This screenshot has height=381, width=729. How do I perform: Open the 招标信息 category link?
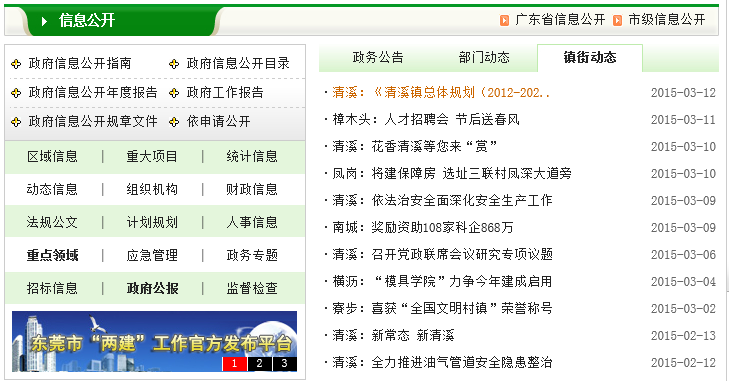click(52, 288)
